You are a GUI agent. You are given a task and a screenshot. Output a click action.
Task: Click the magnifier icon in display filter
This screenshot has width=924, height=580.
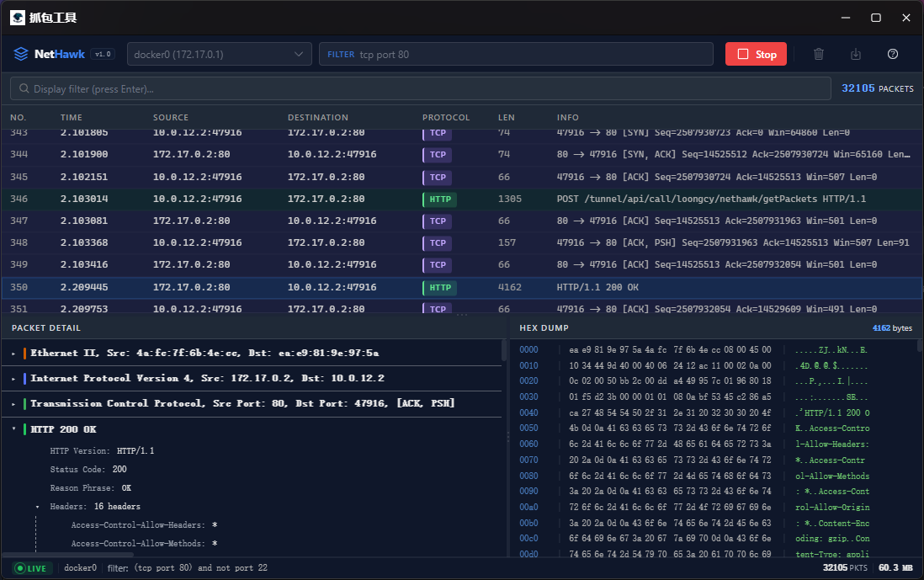point(24,88)
